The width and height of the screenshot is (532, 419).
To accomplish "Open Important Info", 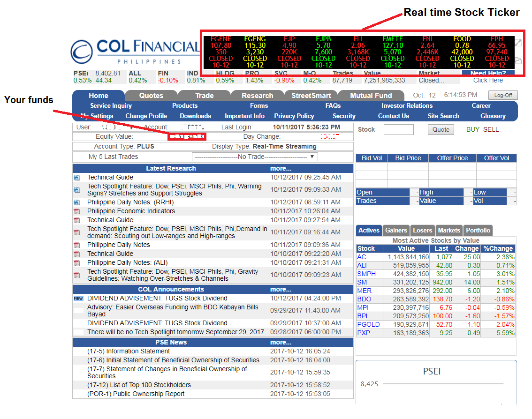I will point(244,116).
